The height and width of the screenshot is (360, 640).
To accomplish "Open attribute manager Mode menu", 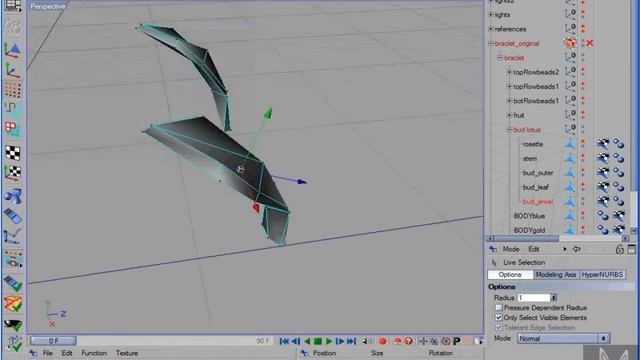I will [511, 249].
